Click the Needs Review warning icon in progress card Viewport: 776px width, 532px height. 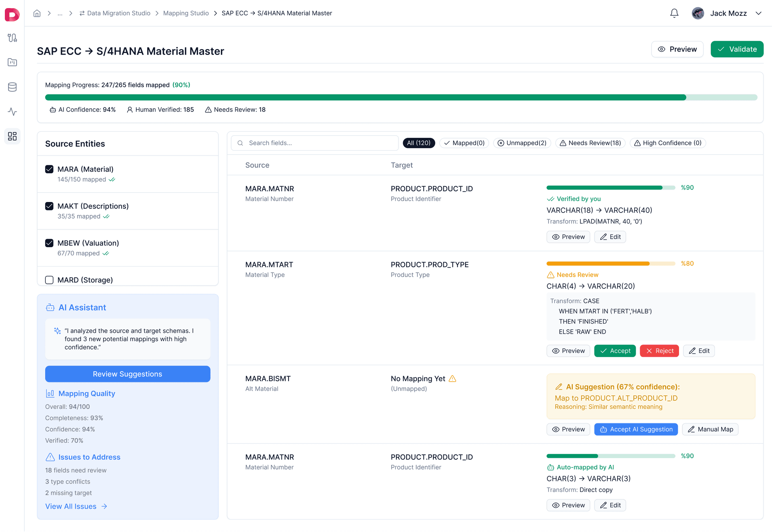pos(208,110)
